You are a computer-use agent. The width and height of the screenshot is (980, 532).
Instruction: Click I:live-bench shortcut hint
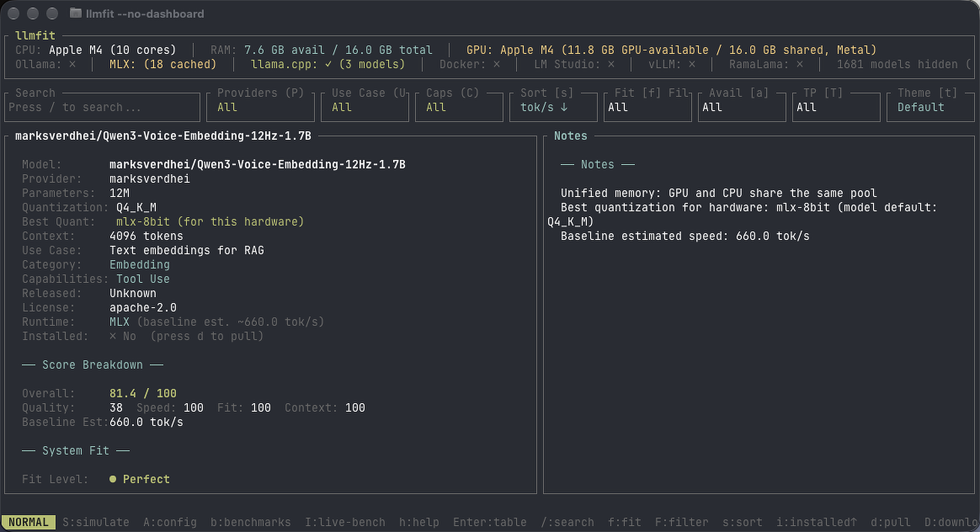pyautogui.click(x=345, y=522)
